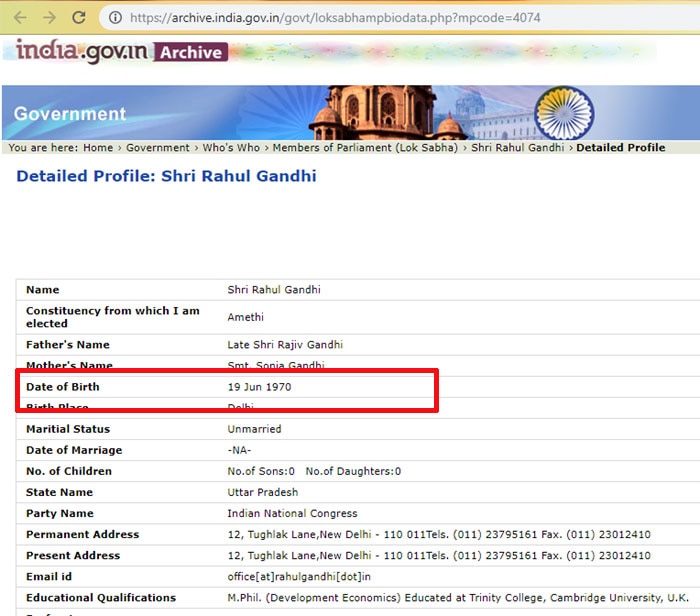Click 'No.of Daughters:0' text
Screen dimensions: 700x616
click(353, 471)
